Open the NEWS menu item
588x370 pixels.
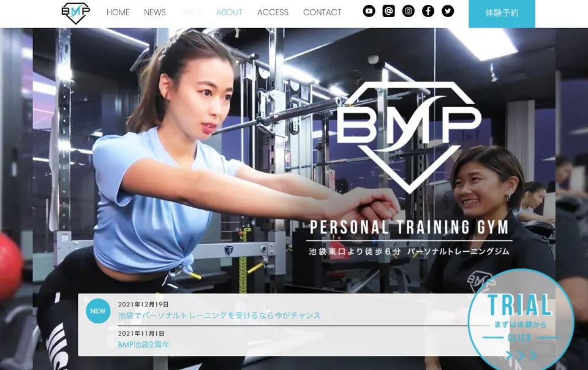[x=155, y=12]
